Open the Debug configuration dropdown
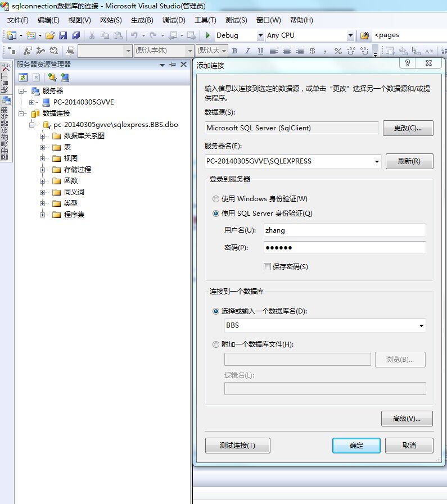 pos(260,35)
